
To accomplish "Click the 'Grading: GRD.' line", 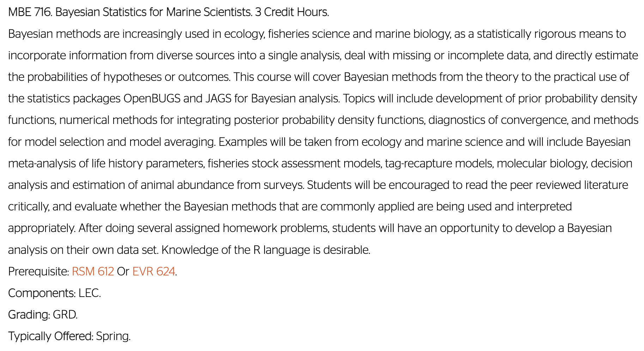I will click(43, 314).
